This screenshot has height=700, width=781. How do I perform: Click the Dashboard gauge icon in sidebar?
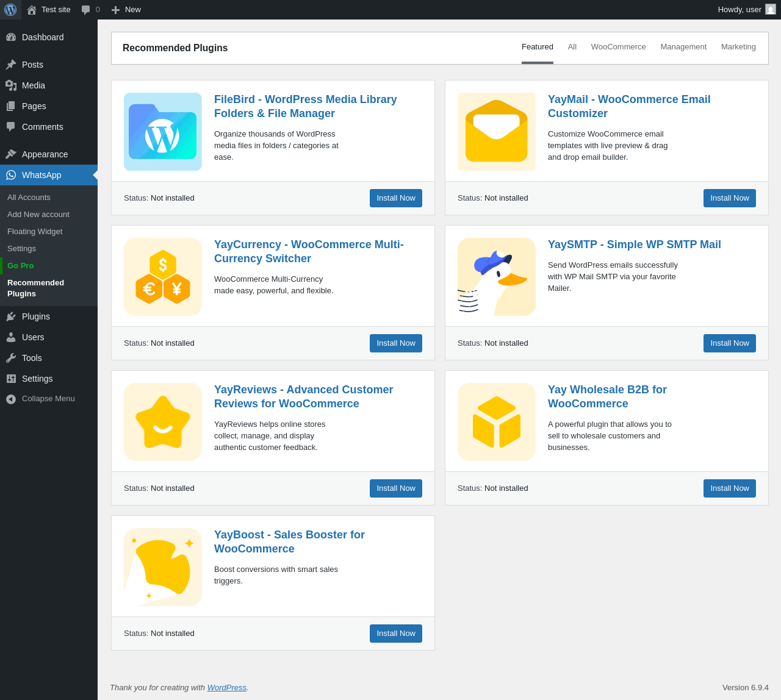click(11, 37)
